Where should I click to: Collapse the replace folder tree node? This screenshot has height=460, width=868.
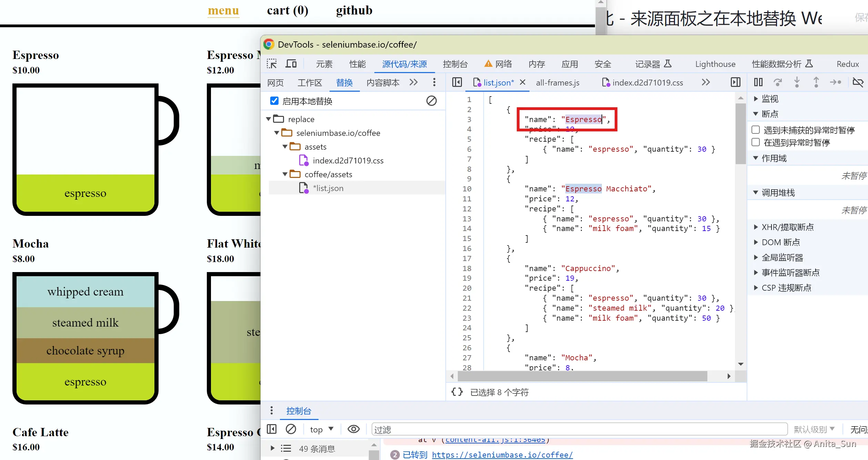point(269,119)
